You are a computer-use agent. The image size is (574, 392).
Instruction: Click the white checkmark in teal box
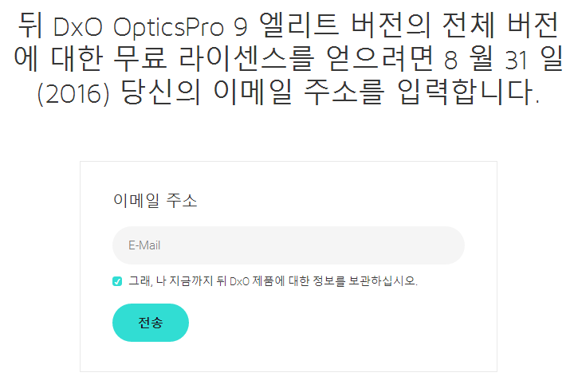(x=117, y=281)
